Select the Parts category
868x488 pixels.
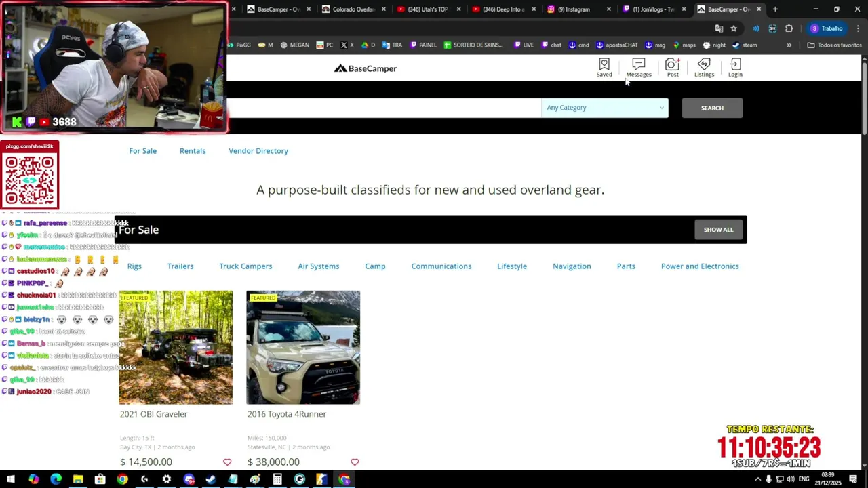[626, 266]
